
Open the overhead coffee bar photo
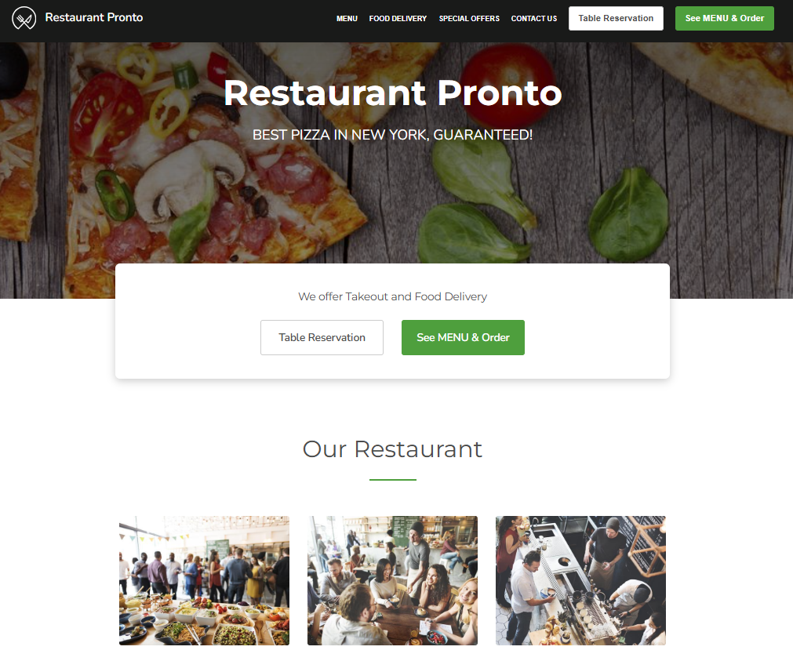pos(580,580)
